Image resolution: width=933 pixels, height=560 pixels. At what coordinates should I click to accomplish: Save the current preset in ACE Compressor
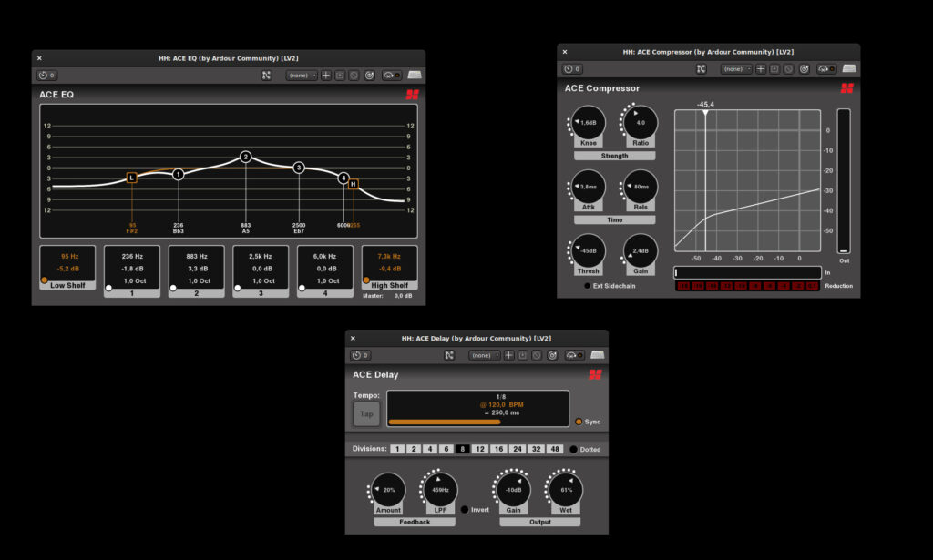pyautogui.click(x=774, y=69)
